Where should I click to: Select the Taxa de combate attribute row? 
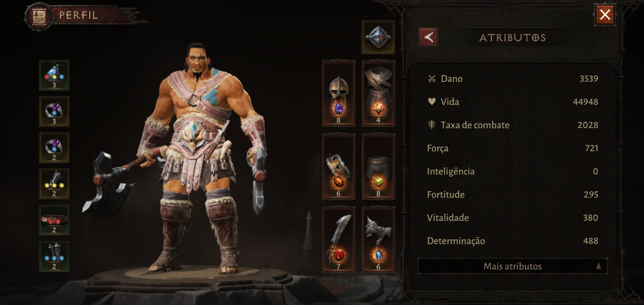[x=512, y=125]
